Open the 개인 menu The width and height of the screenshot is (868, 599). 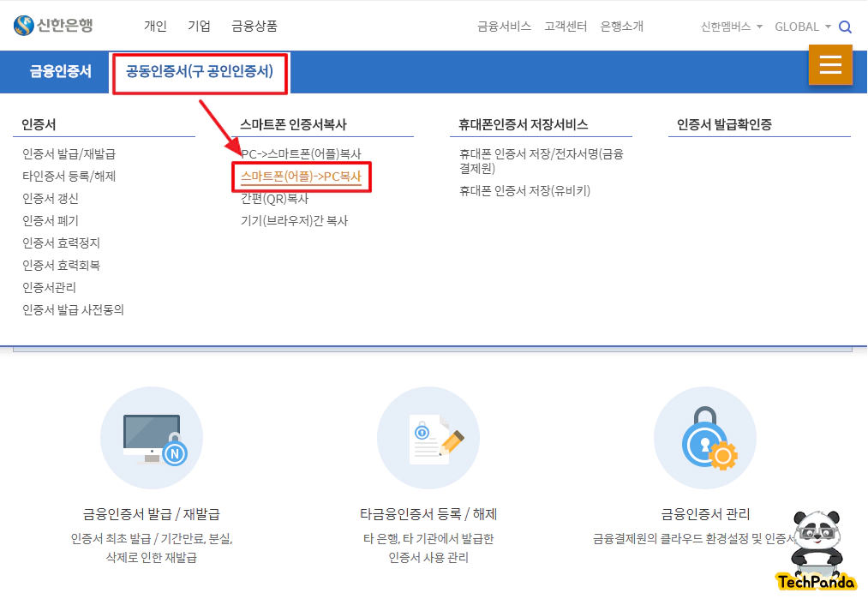point(155,27)
